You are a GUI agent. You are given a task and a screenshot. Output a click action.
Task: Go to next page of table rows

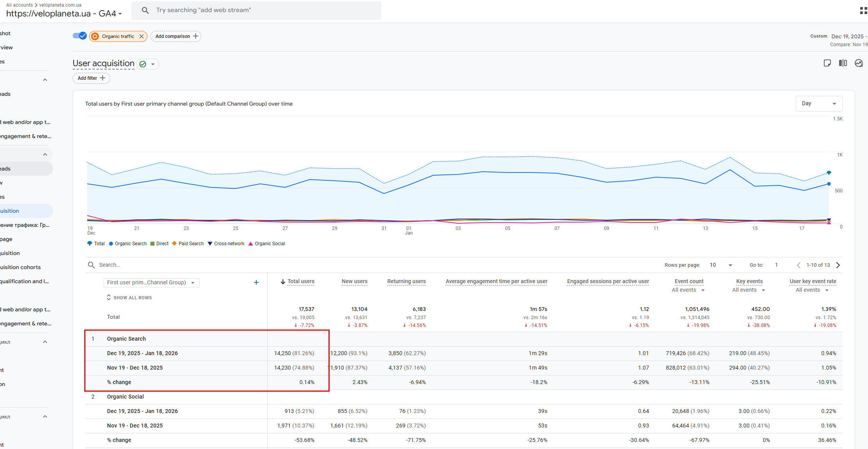(838, 265)
